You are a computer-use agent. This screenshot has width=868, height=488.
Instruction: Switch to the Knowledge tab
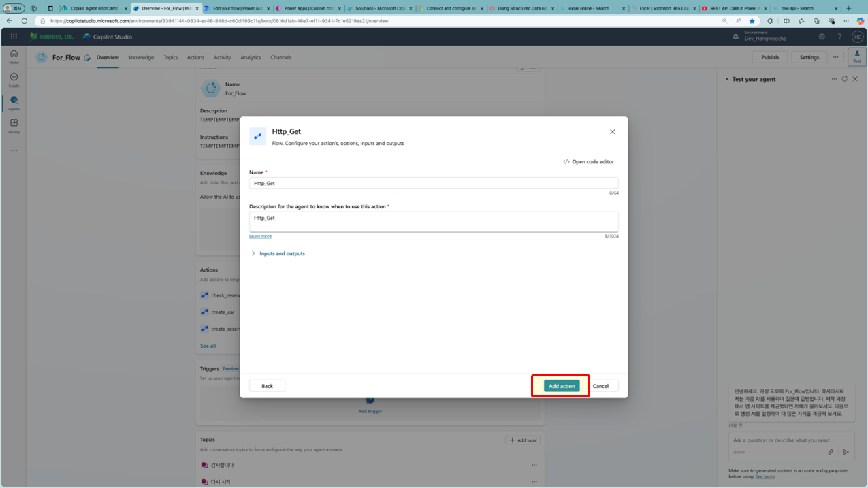[141, 57]
